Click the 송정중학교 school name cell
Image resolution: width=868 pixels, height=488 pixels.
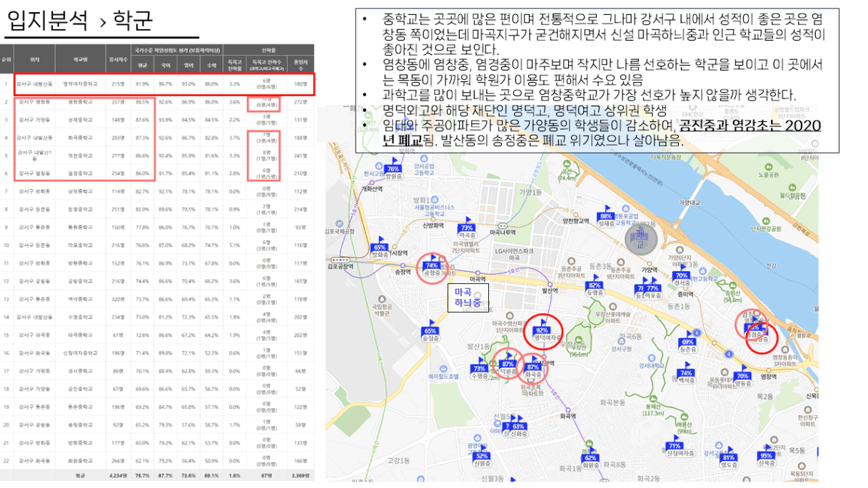click(80, 425)
